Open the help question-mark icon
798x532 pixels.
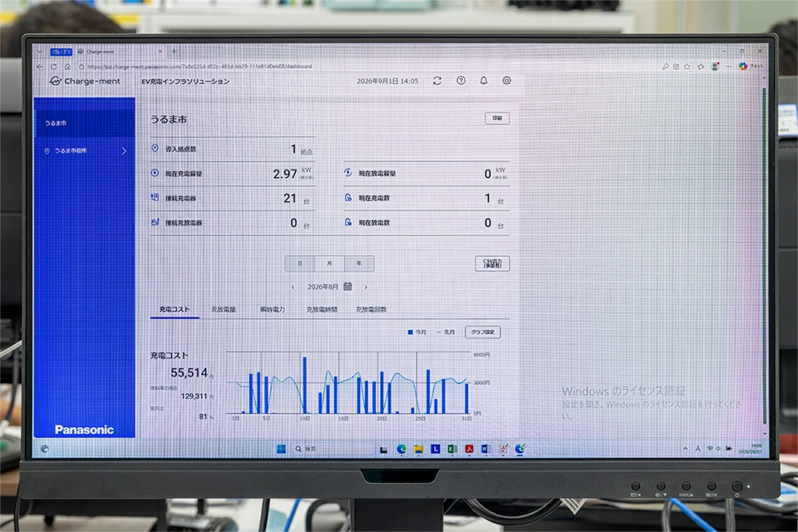461,81
